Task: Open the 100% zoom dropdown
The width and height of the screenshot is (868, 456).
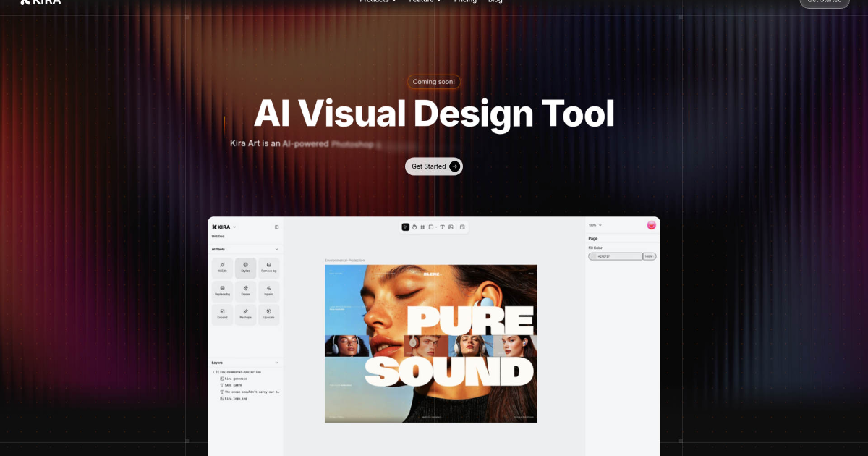Action: pyautogui.click(x=595, y=225)
